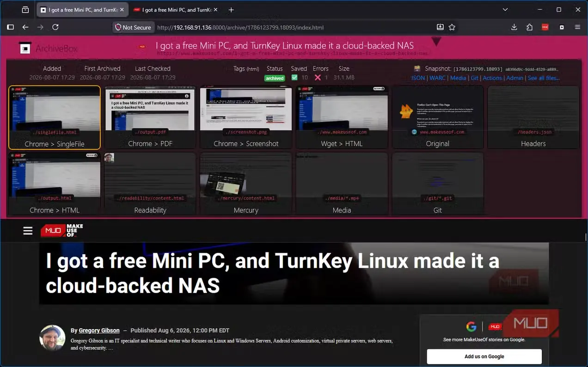Click the Add us on Google button
This screenshot has height=367, width=588.
[484, 356]
